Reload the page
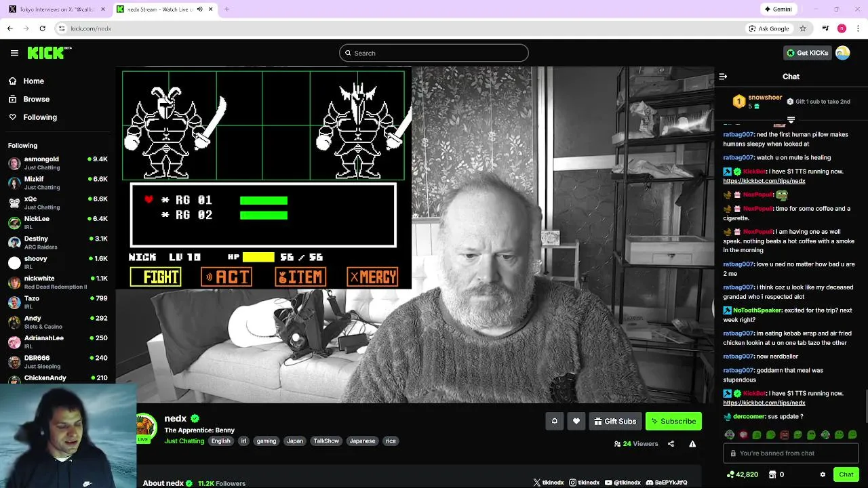868x488 pixels. 42,28
